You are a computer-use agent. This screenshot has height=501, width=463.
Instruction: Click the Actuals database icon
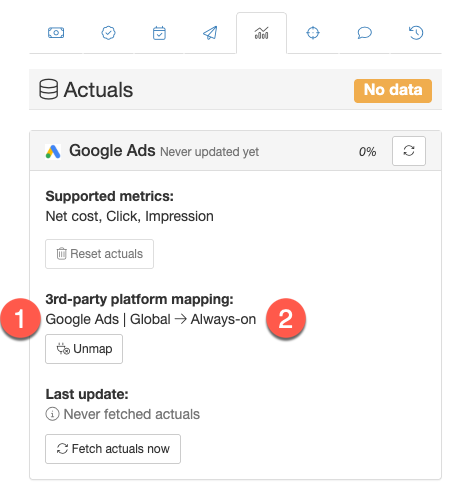(49, 89)
